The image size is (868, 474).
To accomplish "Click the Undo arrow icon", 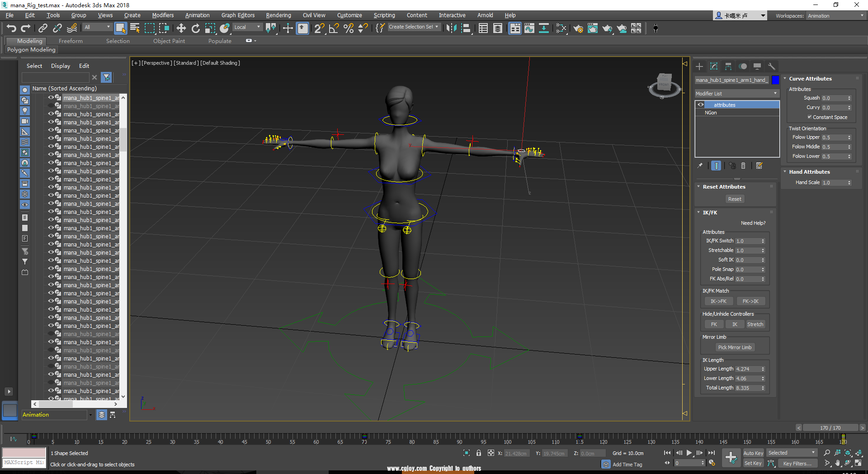I will (11, 28).
